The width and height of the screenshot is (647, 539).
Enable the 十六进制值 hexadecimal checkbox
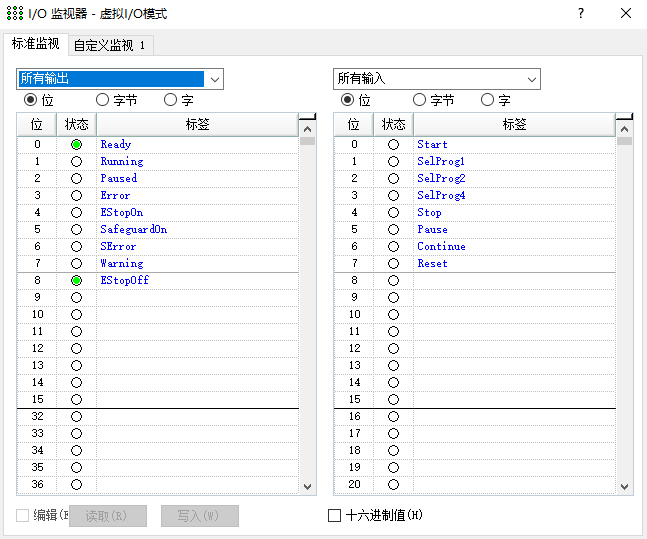tap(335, 516)
